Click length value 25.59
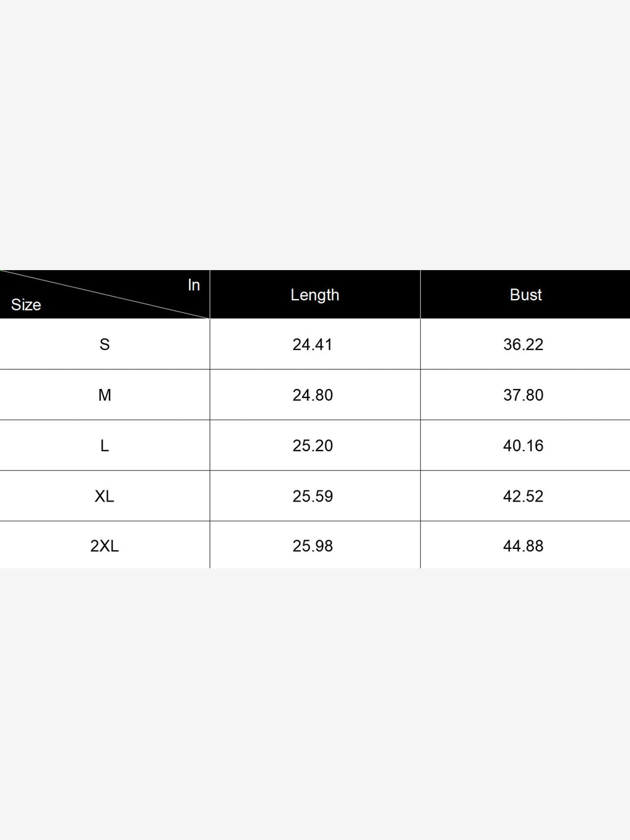This screenshot has width=630, height=840. tap(313, 496)
